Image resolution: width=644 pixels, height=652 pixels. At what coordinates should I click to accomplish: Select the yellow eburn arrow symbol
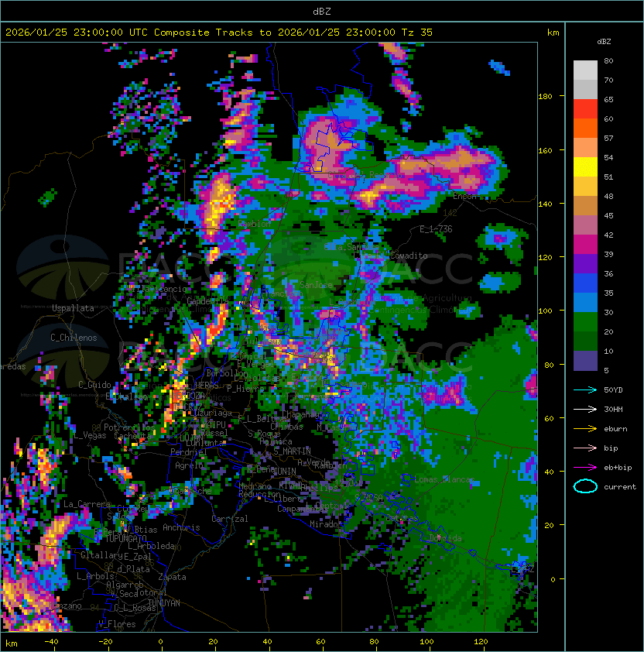pos(585,429)
